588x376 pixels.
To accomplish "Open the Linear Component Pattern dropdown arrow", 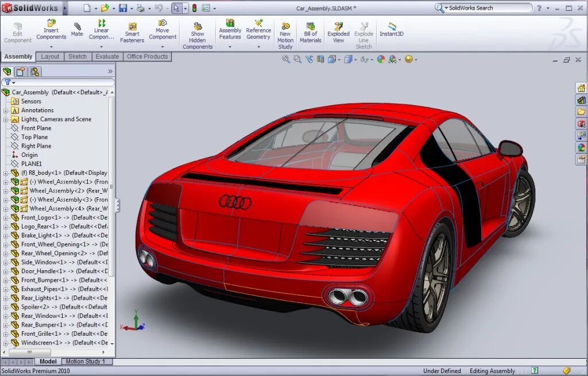I will [101, 47].
